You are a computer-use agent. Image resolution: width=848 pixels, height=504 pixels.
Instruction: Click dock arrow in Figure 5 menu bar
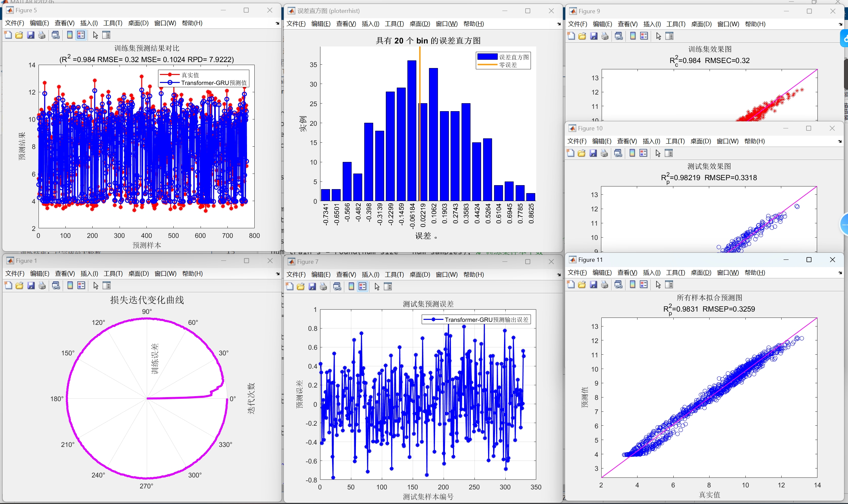pyautogui.click(x=277, y=23)
